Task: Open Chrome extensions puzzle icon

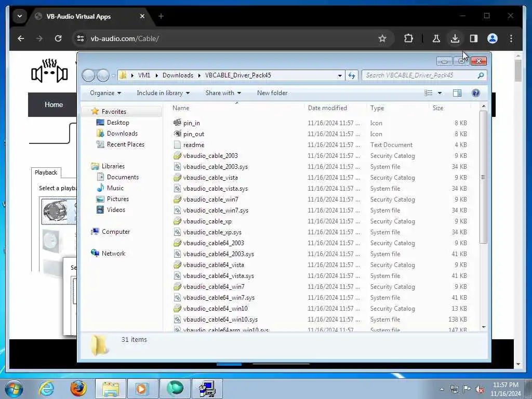Action: coord(408,38)
